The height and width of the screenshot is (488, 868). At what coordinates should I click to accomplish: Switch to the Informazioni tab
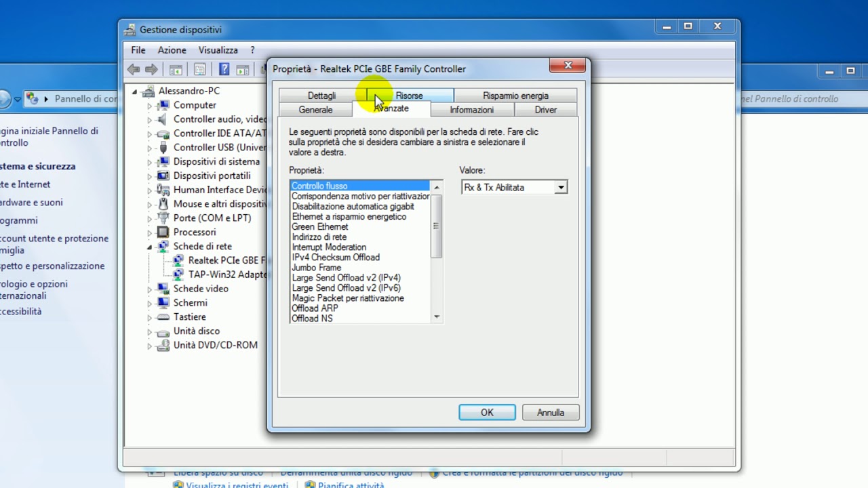[472, 110]
